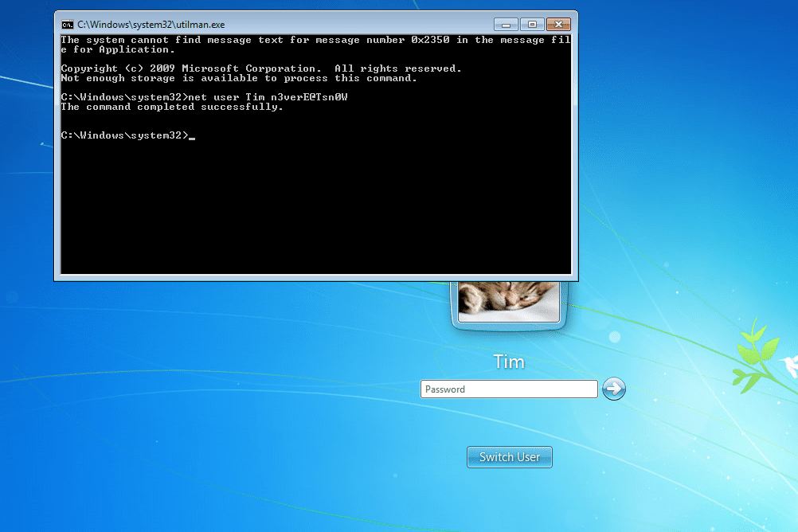Click the Password input field
The height and width of the screenshot is (532, 798).
click(x=509, y=389)
